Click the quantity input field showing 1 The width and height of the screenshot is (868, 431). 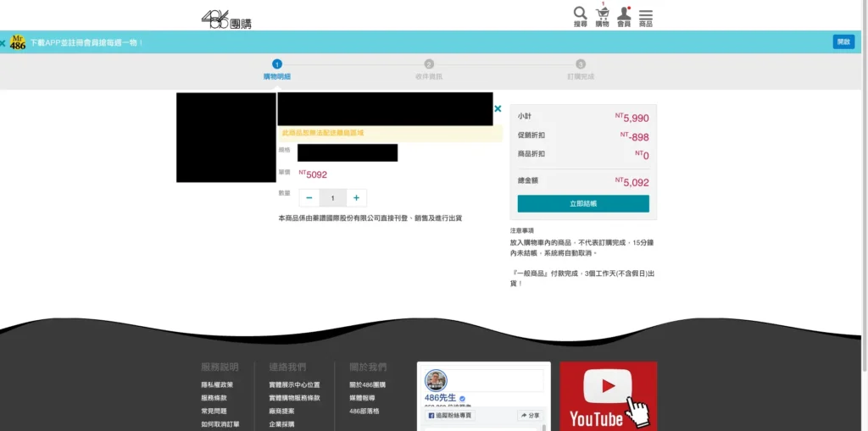(332, 198)
